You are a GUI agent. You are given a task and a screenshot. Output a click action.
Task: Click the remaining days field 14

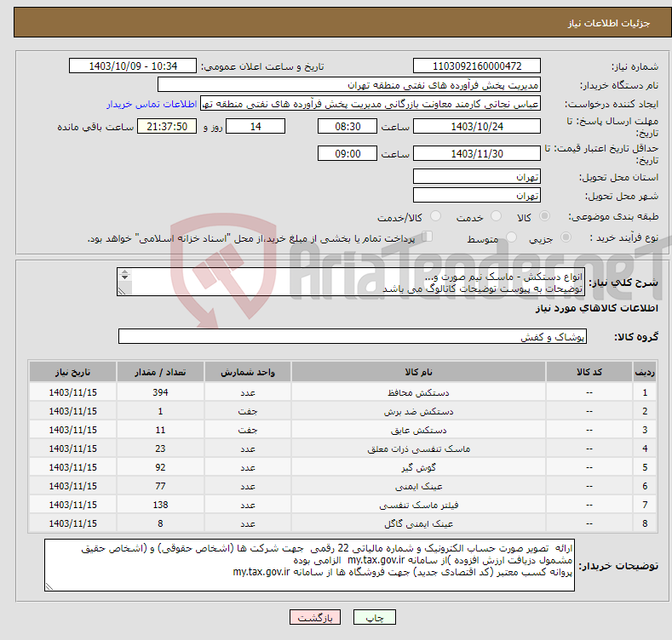tap(256, 126)
